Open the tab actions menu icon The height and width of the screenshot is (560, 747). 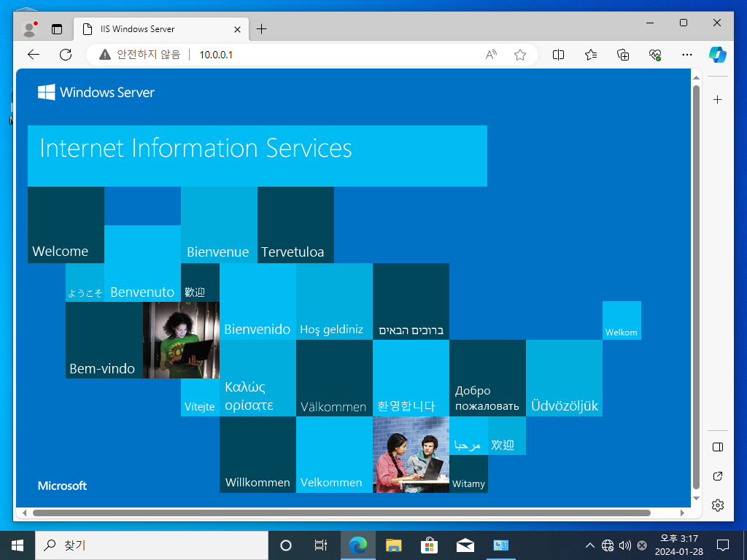pos(57,29)
